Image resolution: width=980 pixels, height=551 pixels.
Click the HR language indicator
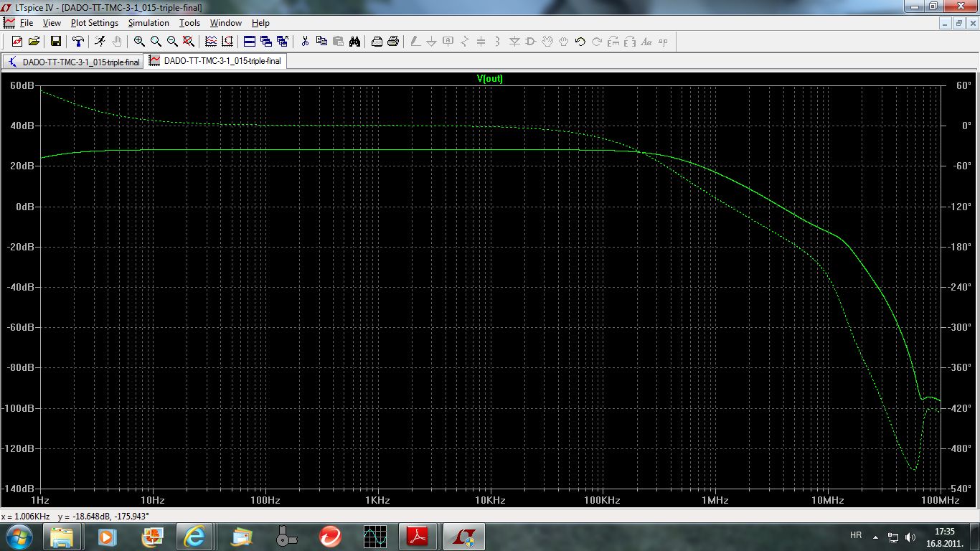(x=855, y=535)
